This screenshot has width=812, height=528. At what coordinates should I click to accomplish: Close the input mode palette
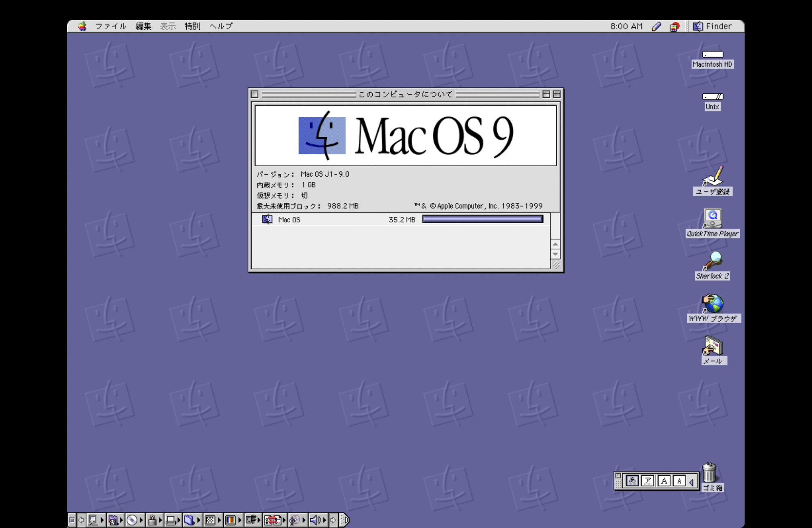click(618, 476)
